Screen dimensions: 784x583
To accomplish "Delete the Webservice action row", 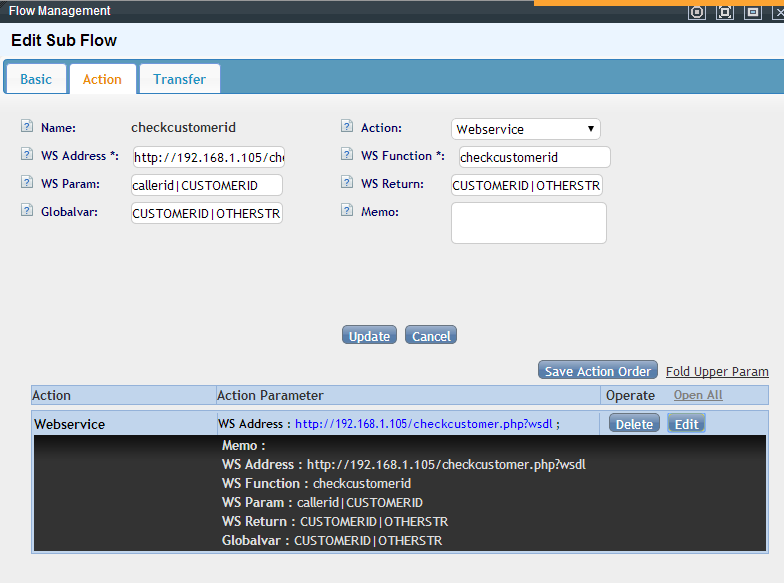I will tap(634, 424).
